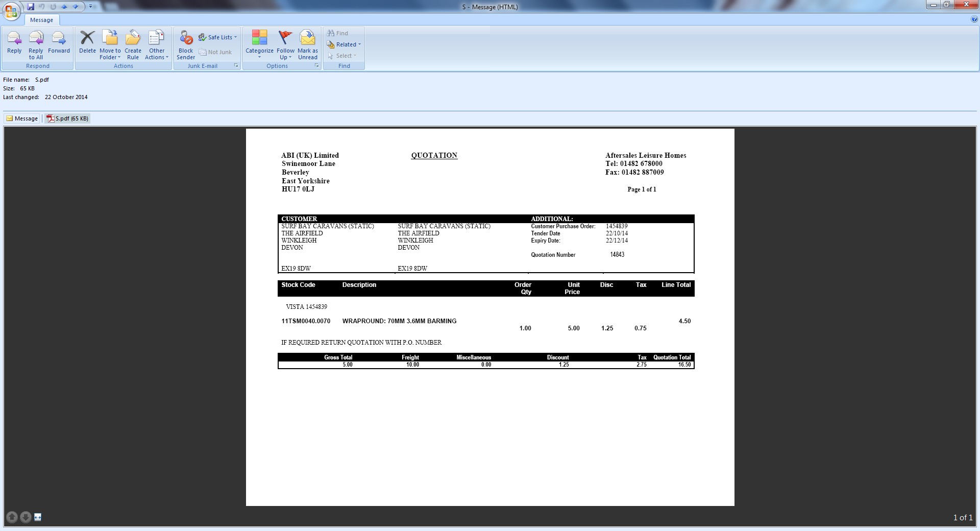Open the Office button menu
Screen dimensions: 980x531
click(11, 11)
